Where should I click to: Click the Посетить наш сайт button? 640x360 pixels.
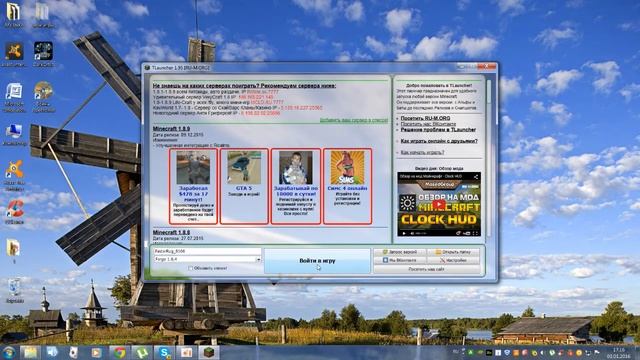point(427,269)
